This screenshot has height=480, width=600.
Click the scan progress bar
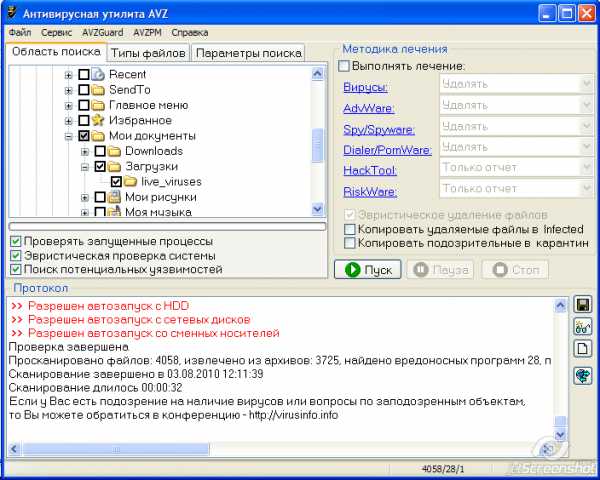[167, 227]
